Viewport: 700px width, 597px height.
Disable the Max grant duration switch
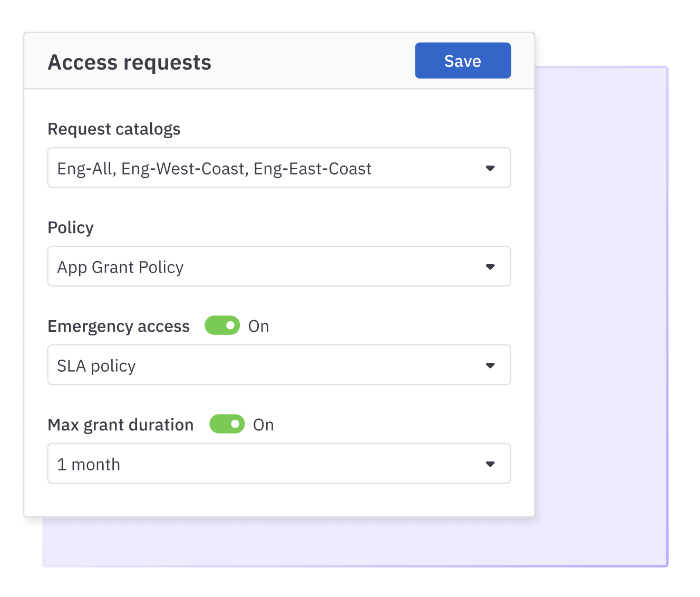pyautogui.click(x=227, y=424)
